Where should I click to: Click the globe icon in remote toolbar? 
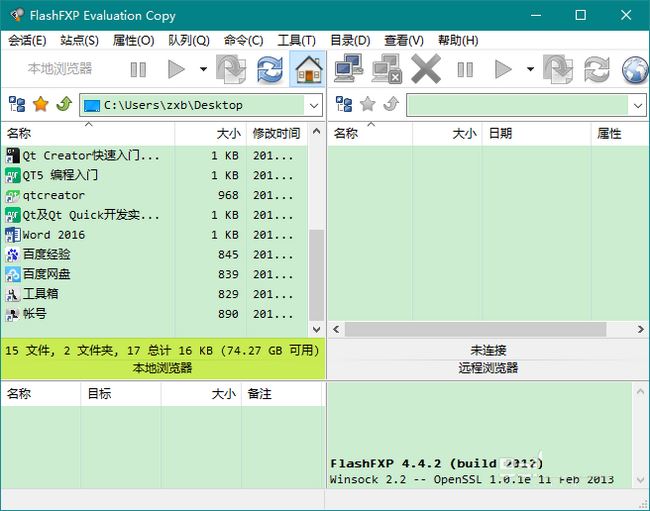pos(635,70)
